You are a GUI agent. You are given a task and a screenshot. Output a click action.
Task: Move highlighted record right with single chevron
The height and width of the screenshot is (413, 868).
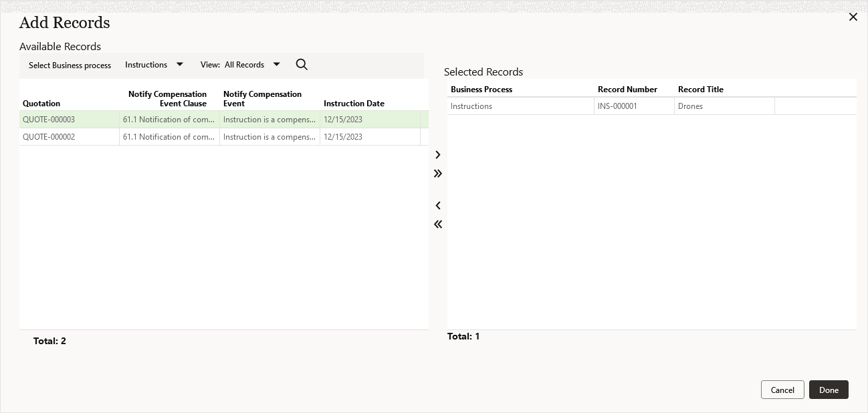[438, 154]
